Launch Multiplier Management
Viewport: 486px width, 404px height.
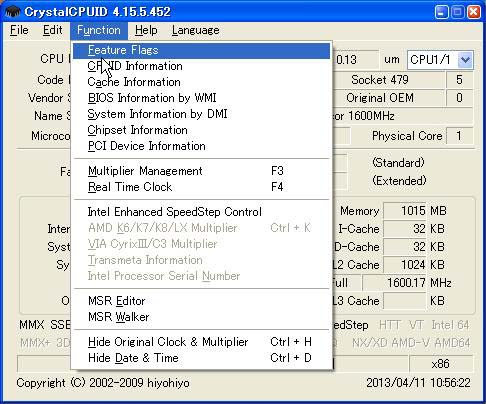pyautogui.click(x=201, y=171)
